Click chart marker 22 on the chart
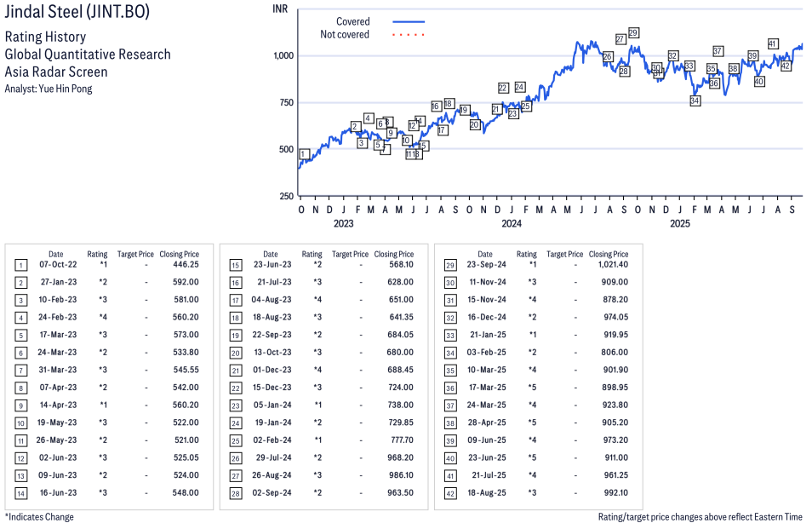The height and width of the screenshot is (523, 812). [x=503, y=88]
